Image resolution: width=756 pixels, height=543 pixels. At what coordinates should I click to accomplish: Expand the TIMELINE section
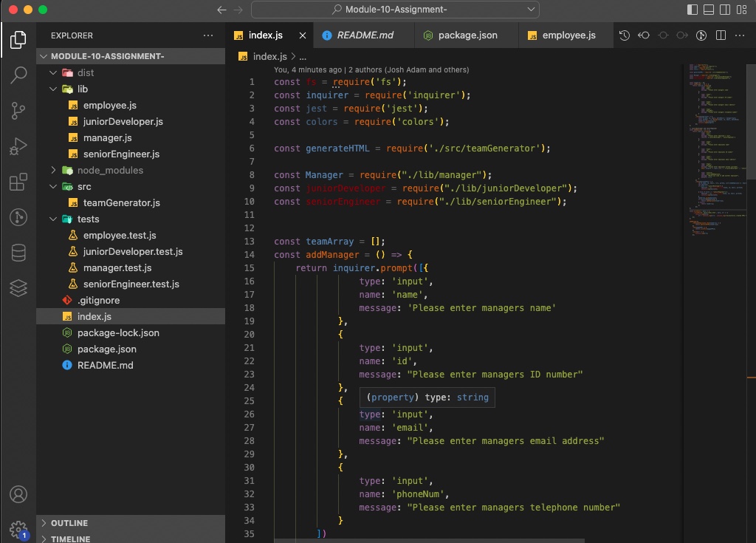pyautogui.click(x=131, y=539)
